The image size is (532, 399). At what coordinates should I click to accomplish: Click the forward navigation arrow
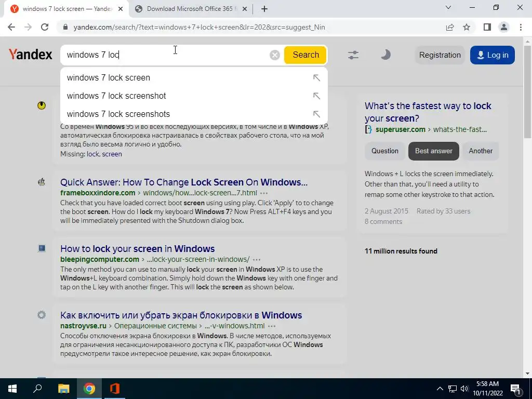[28, 27]
